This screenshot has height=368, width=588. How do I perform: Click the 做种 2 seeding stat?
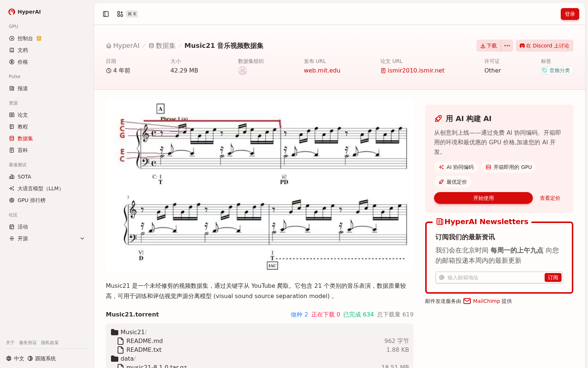299,314
